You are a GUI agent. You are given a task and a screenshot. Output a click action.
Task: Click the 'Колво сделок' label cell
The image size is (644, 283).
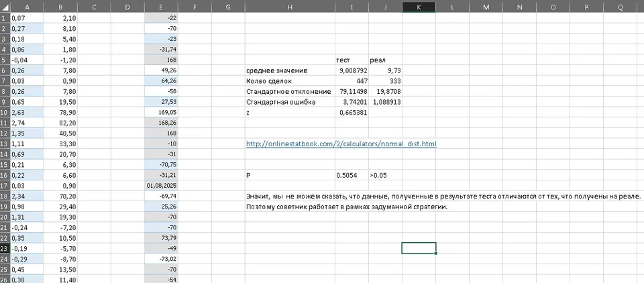290,81
